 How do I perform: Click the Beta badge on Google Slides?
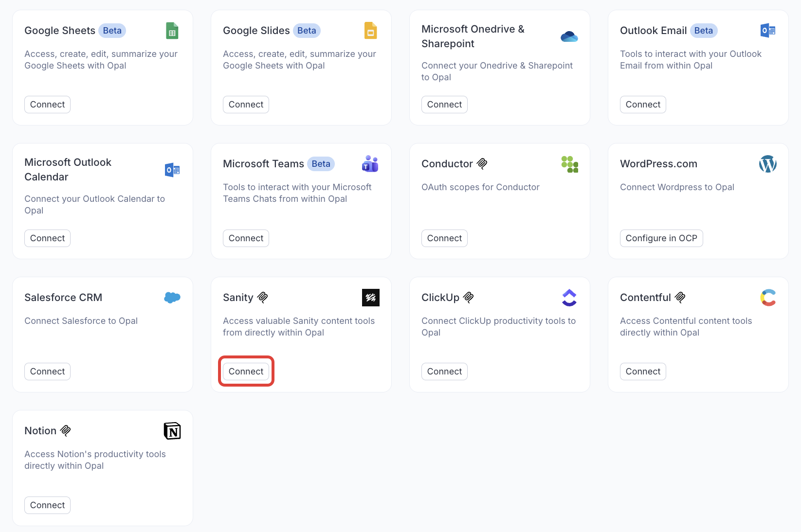(x=307, y=31)
